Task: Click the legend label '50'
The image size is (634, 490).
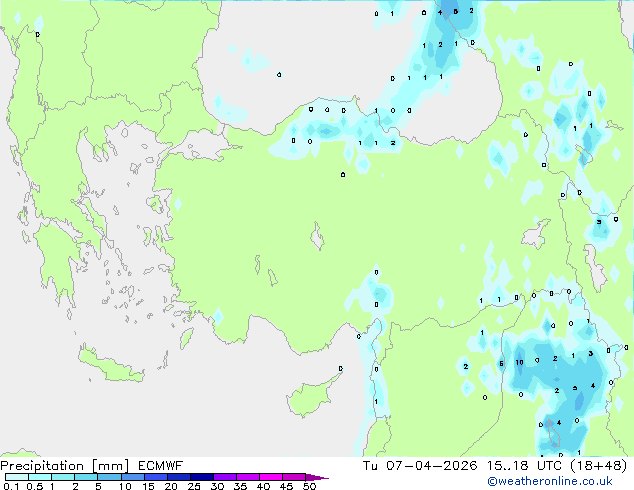Action: (x=309, y=486)
